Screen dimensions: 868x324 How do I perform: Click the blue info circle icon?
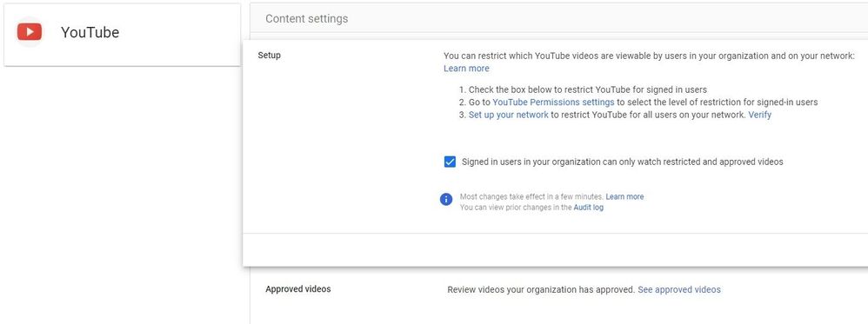[x=446, y=200]
